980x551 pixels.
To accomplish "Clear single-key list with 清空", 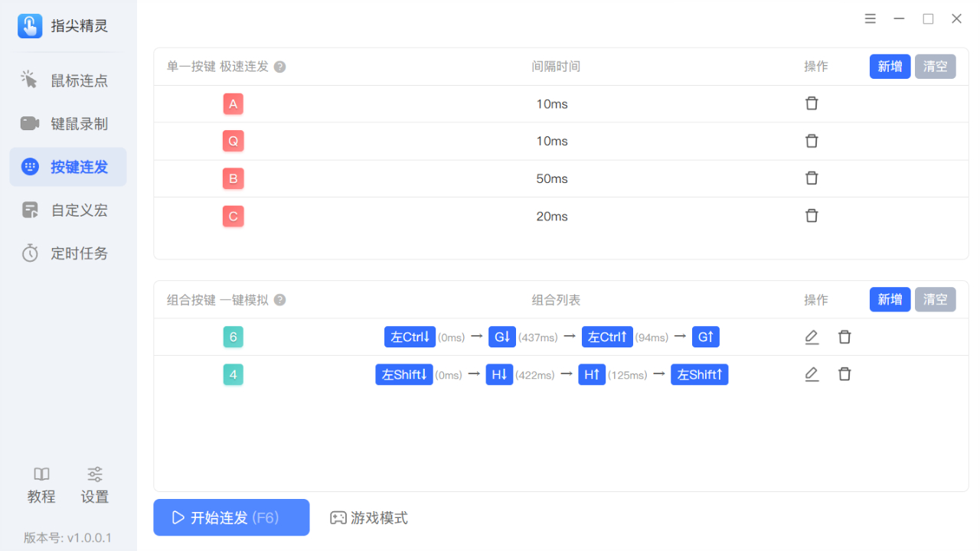I will 935,67.
